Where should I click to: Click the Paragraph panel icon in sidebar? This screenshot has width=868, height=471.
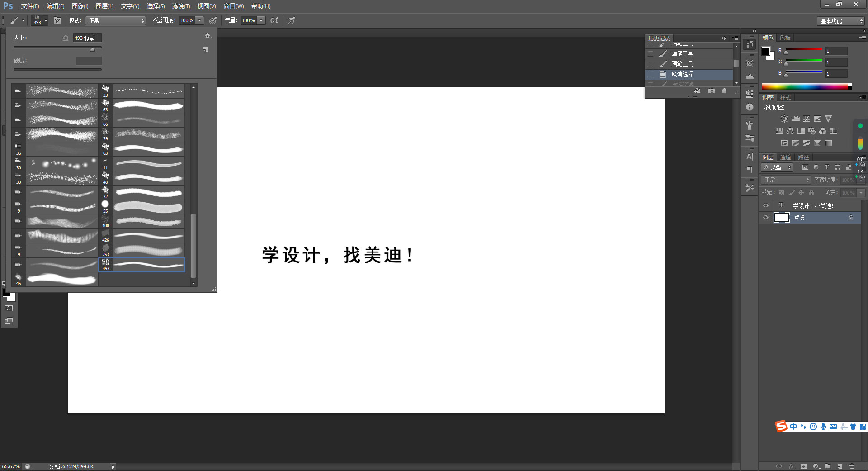click(x=750, y=170)
